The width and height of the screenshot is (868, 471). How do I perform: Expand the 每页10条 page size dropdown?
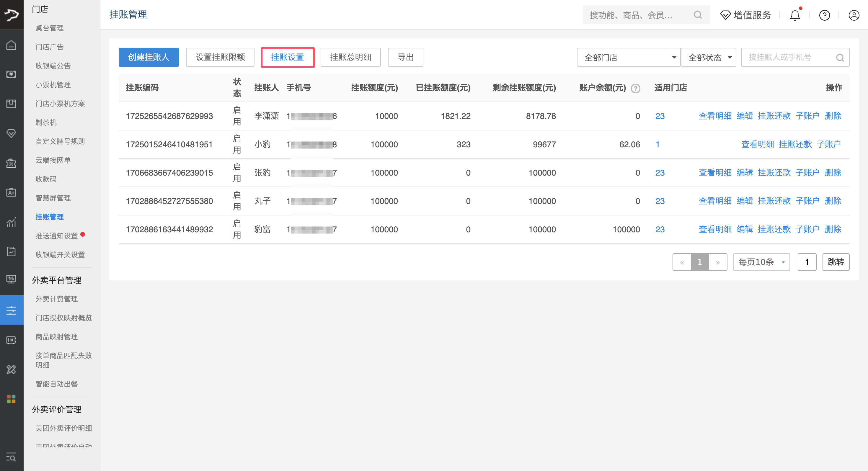coord(761,262)
